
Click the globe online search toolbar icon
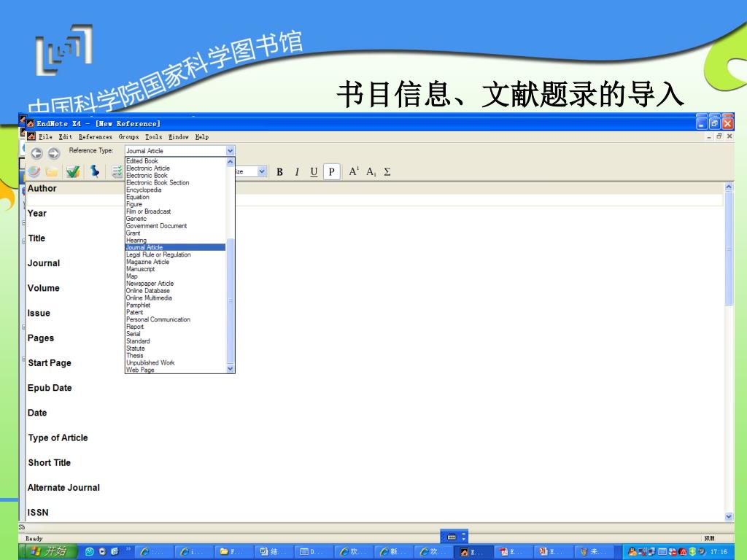34,171
